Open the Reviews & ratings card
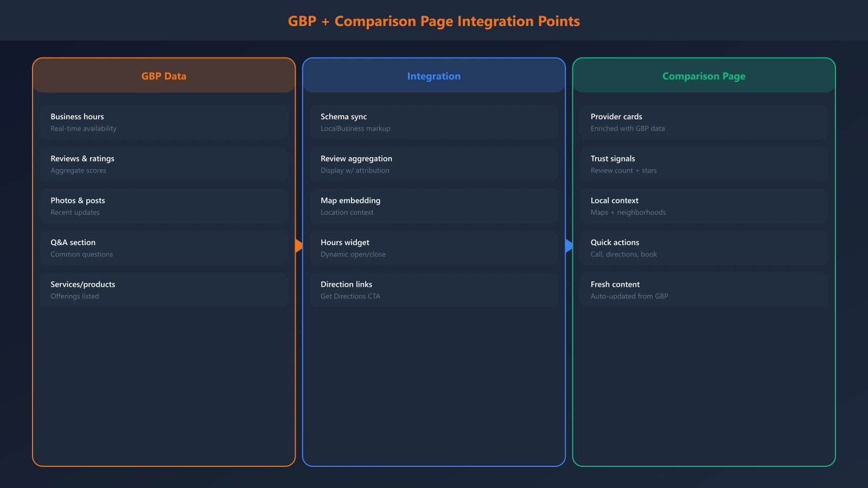 164,164
